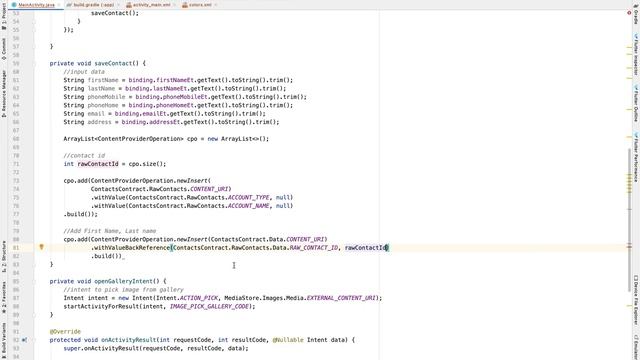
Task: Click the build.gradle tab file icon
Action: point(69,5)
